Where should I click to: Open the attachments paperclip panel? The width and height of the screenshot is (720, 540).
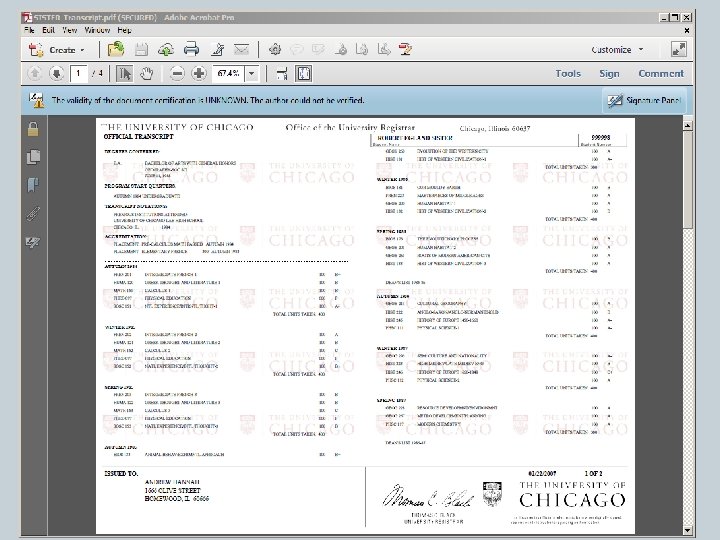33,214
